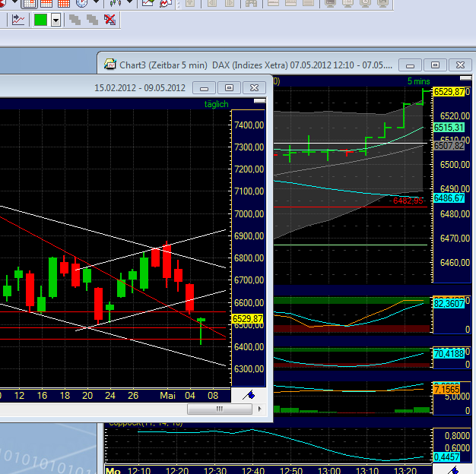Viewport: 476px width, 474px height.
Task: Click the latest green candle on daily chart
Action: pyautogui.click(x=201, y=330)
